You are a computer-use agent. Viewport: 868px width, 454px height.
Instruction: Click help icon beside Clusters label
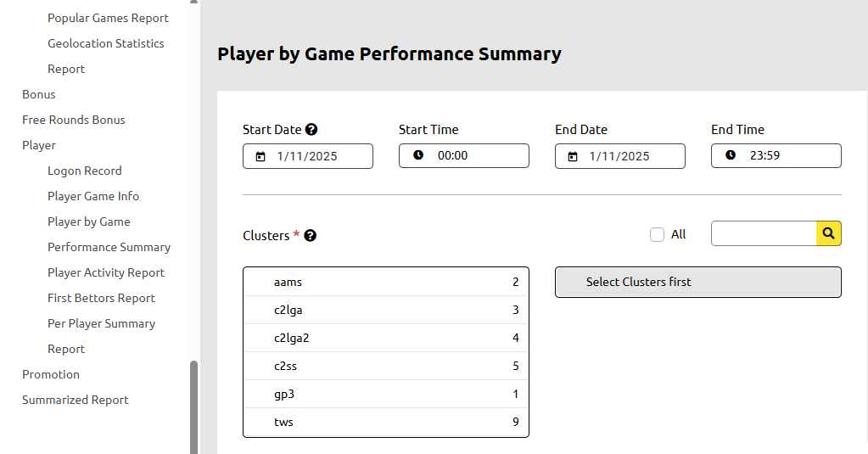311,236
